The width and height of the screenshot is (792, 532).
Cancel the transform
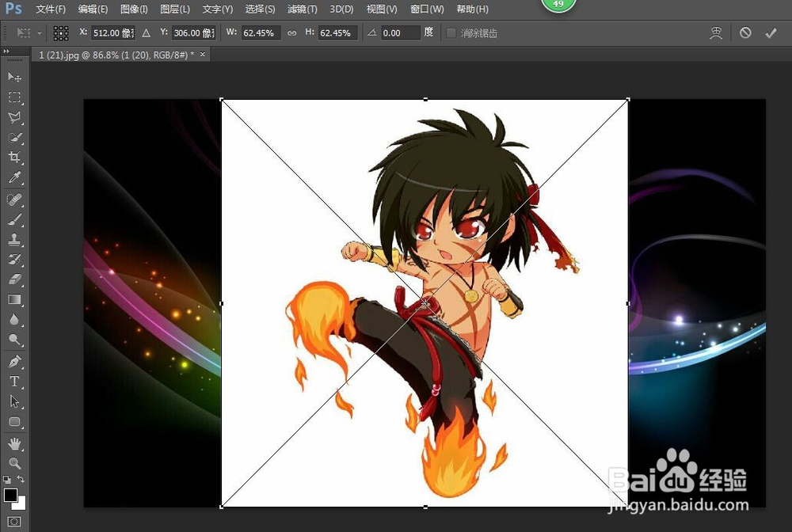click(x=745, y=33)
